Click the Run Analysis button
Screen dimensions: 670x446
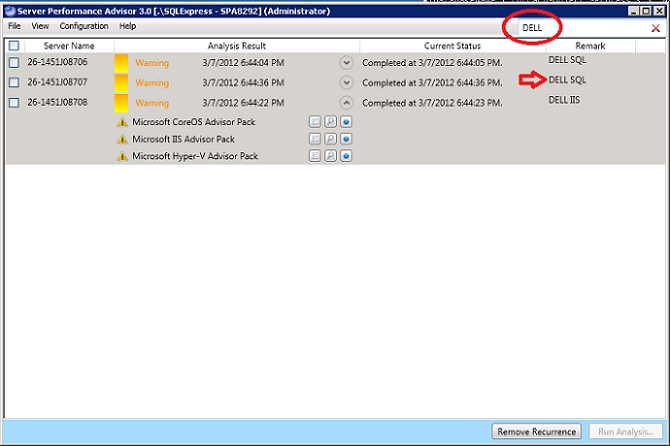click(x=626, y=431)
